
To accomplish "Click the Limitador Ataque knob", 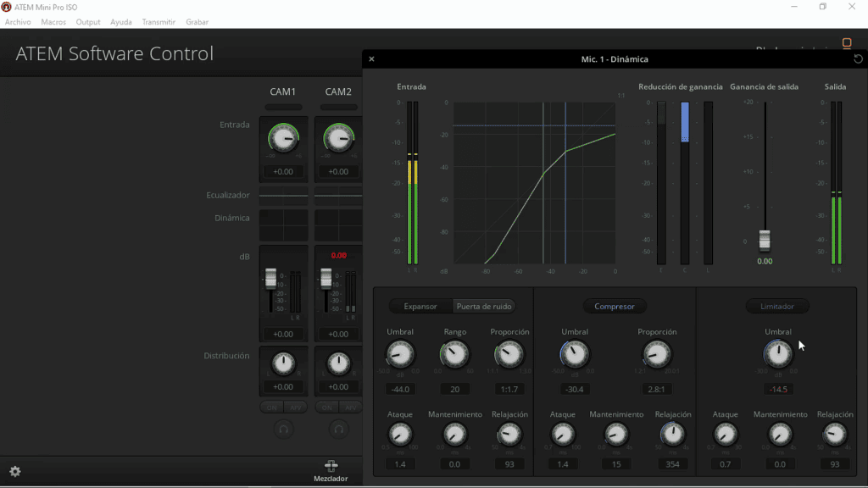I will pos(726,435).
